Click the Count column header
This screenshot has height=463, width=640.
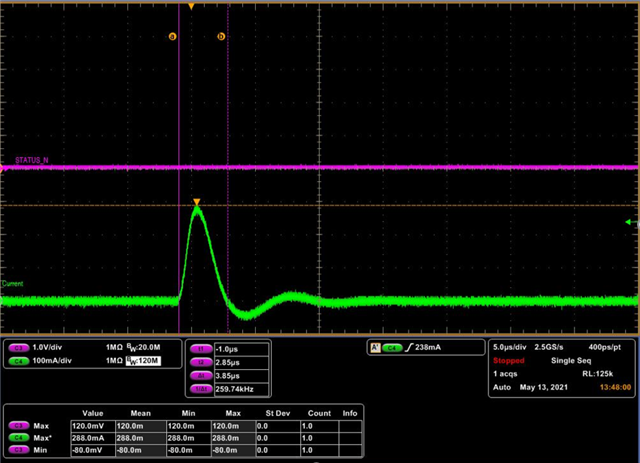[319, 413]
